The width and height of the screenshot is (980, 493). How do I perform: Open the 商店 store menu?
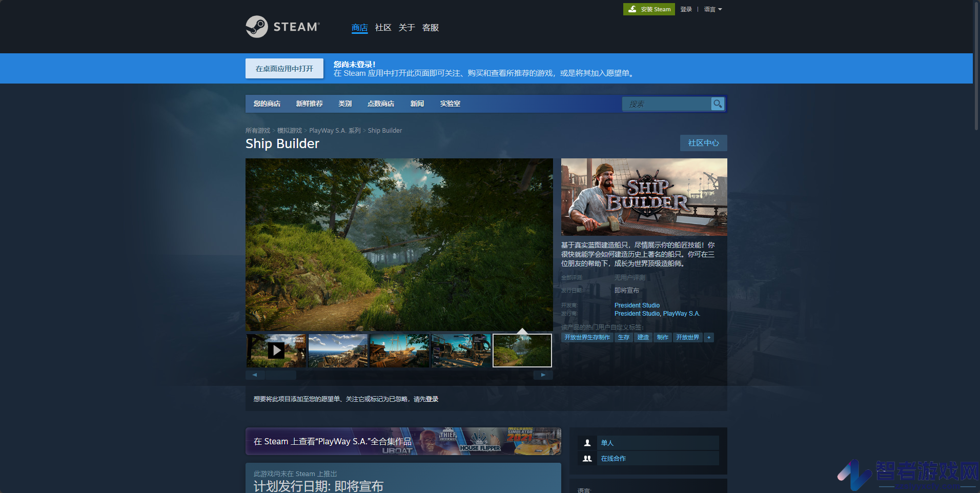360,28
